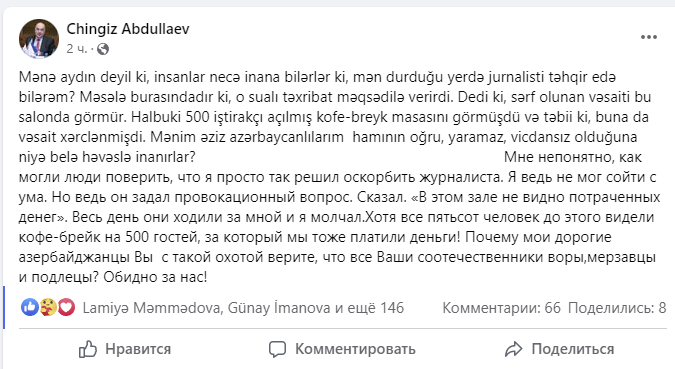Click the speech bubble comment icon

pyautogui.click(x=277, y=349)
